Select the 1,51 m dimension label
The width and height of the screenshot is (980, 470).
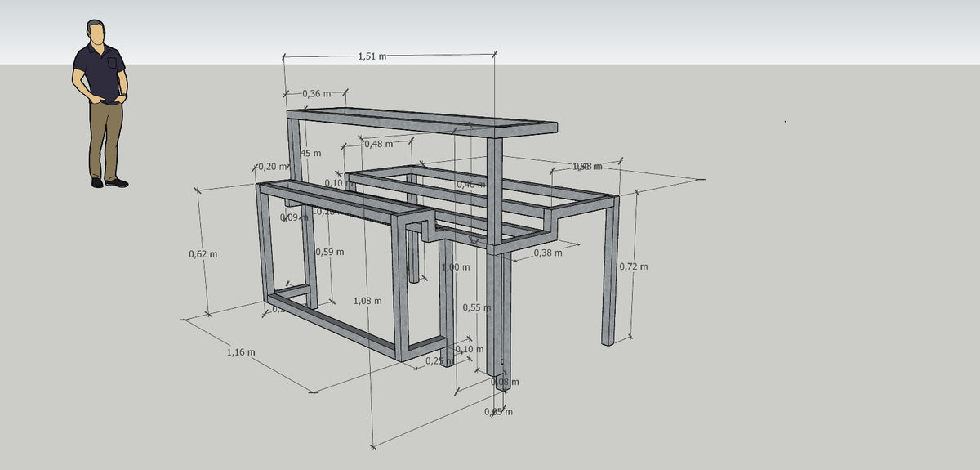coord(372,56)
